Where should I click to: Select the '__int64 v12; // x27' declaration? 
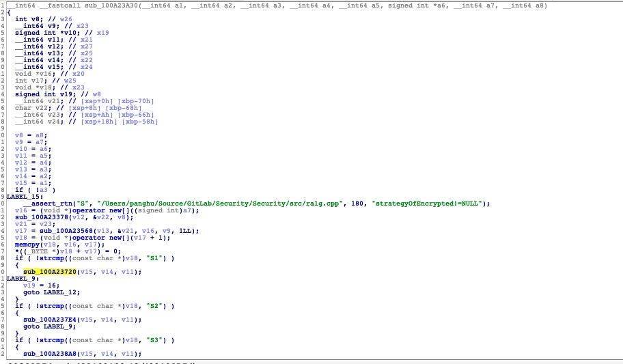coord(54,46)
